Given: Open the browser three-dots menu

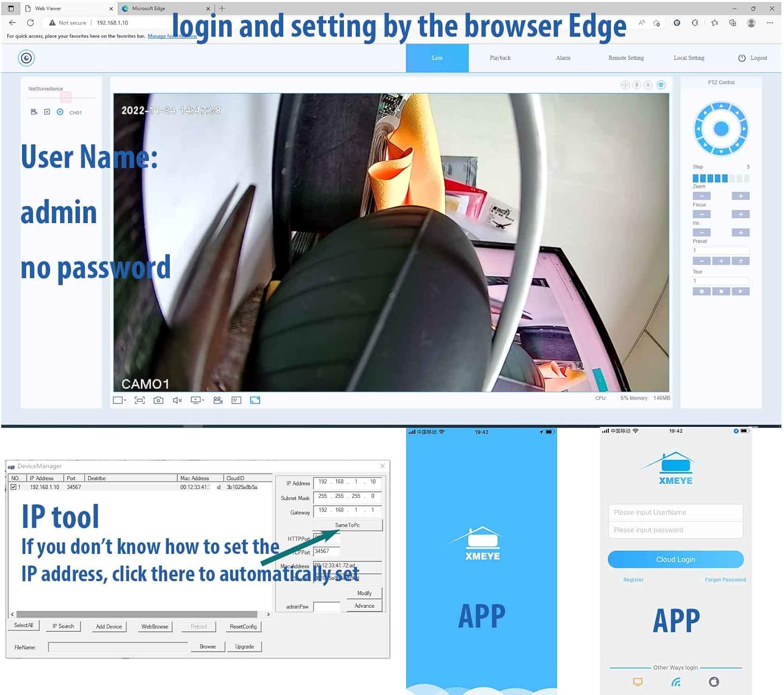Looking at the screenshot, I should (x=770, y=23).
